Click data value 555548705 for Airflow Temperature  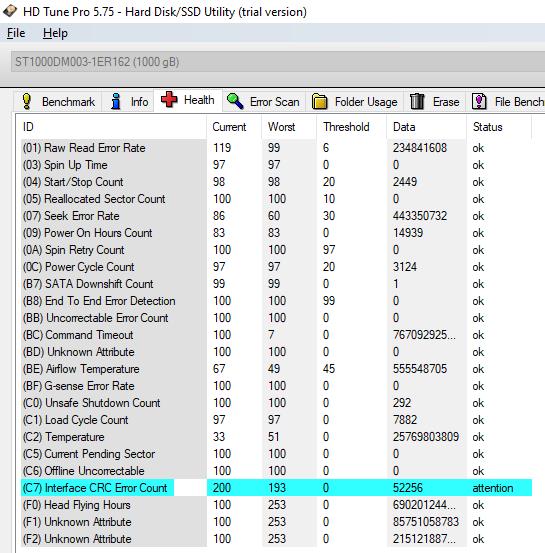click(x=420, y=369)
